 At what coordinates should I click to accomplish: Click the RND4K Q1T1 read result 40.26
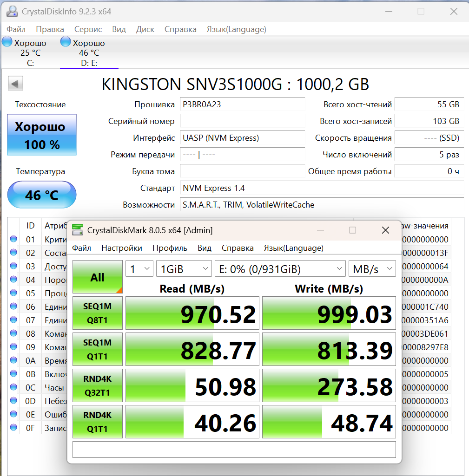(x=192, y=422)
